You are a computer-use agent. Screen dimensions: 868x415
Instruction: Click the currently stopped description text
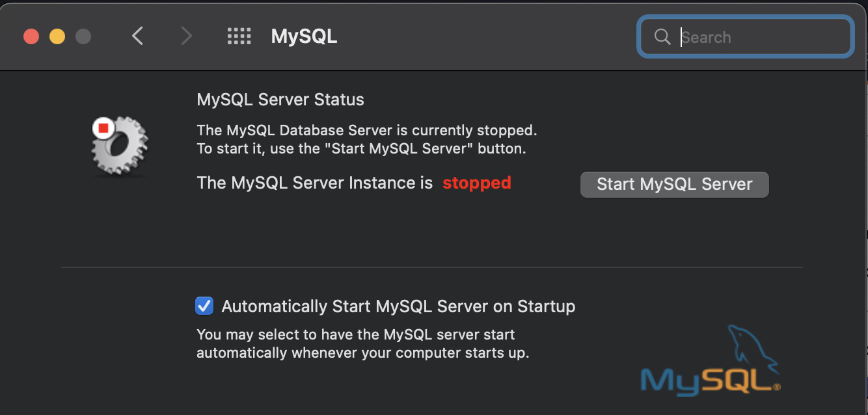tap(367, 139)
